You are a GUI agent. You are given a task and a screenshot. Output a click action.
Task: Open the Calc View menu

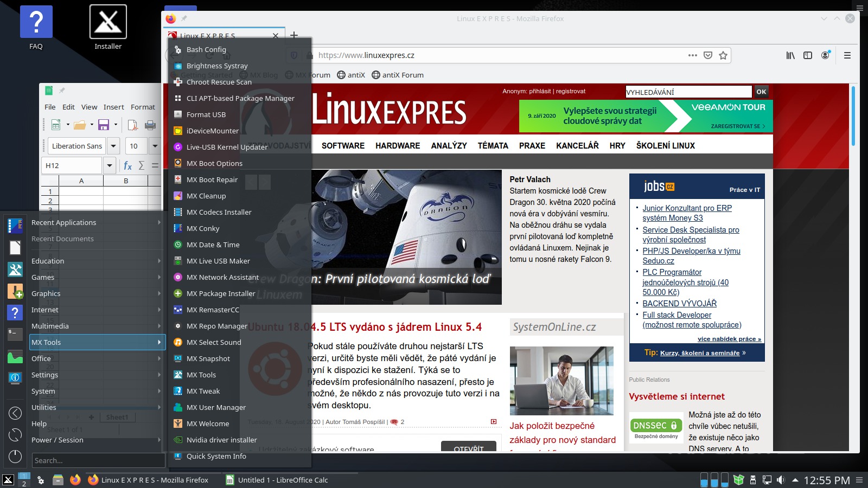[x=89, y=107]
